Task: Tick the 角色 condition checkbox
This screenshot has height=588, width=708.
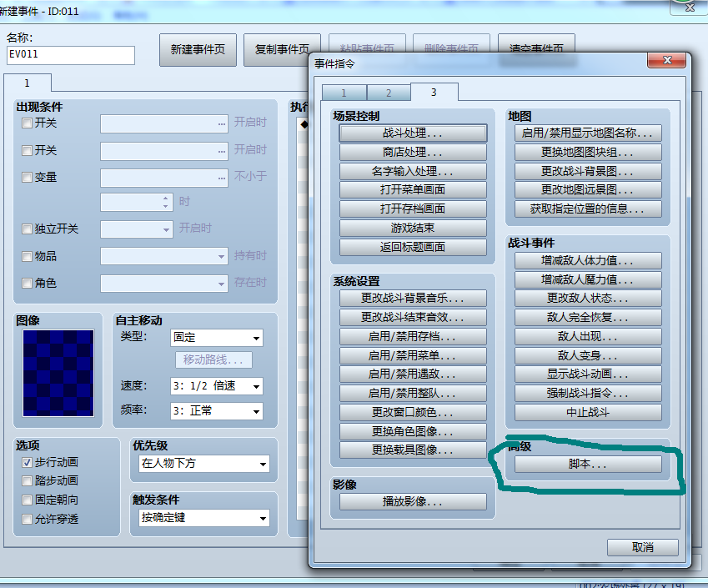Action: tap(27, 284)
